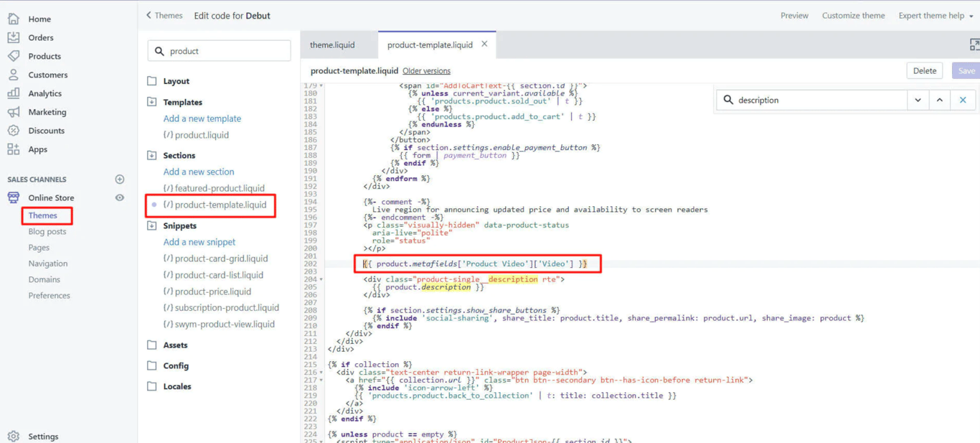The image size is (980, 443).
Task: Click Customize theme
Action: pyautogui.click(x=853, y=15)
